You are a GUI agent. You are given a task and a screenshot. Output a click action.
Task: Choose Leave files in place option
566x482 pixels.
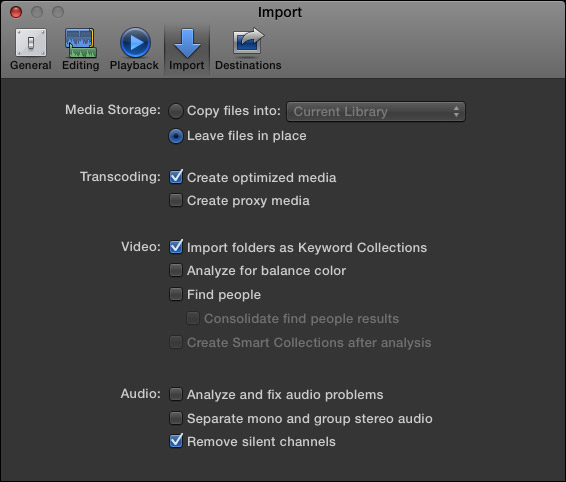tap(176, 136)
